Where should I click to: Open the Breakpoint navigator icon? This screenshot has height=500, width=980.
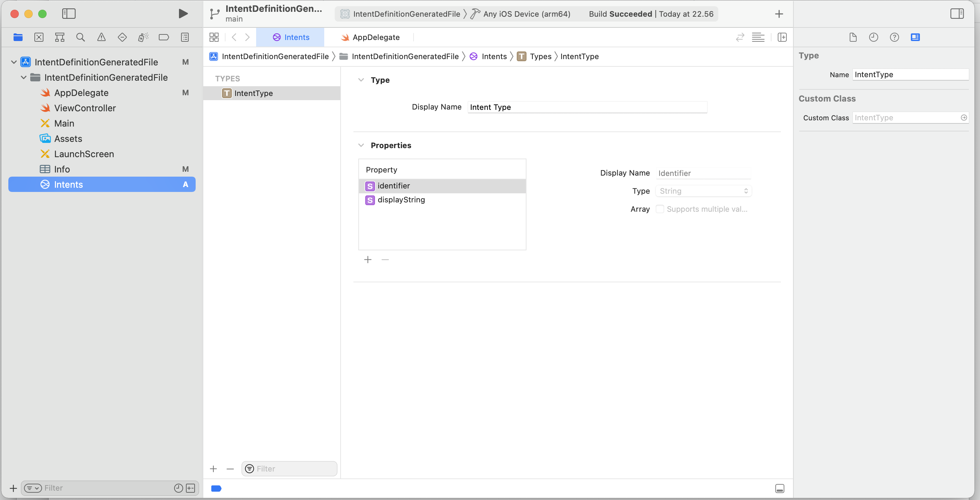[164, 37]
